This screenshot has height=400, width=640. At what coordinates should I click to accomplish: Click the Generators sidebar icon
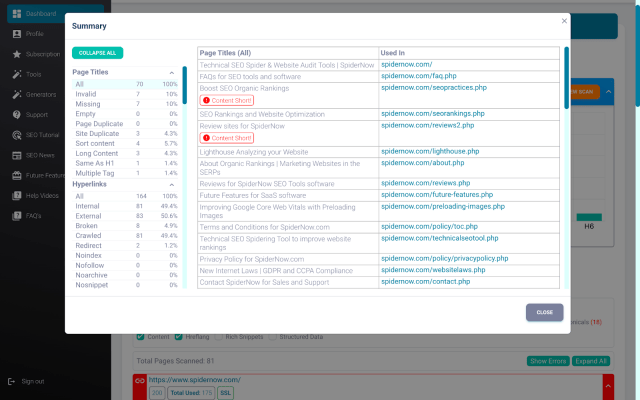click(17, 95)
